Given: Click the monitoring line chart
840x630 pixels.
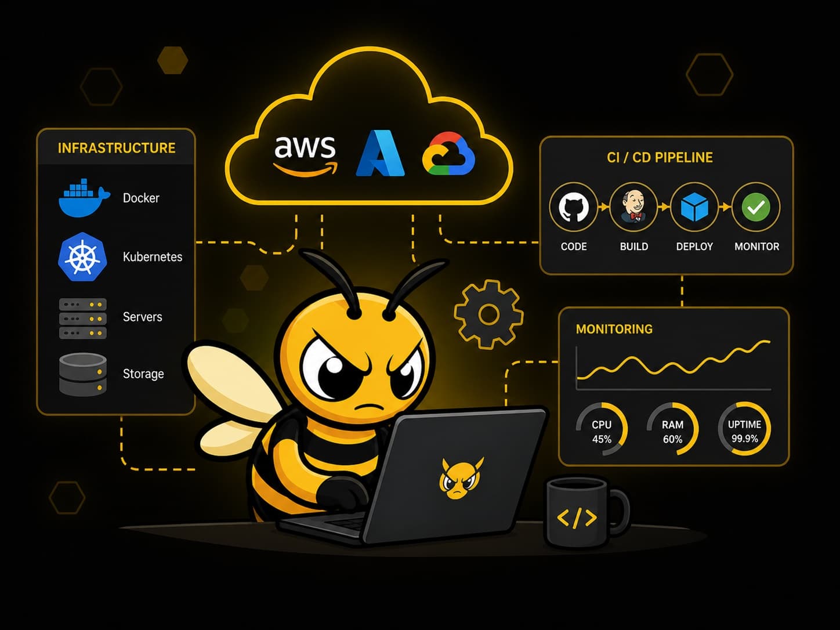Looking at the screenshot, I should 674,365.
